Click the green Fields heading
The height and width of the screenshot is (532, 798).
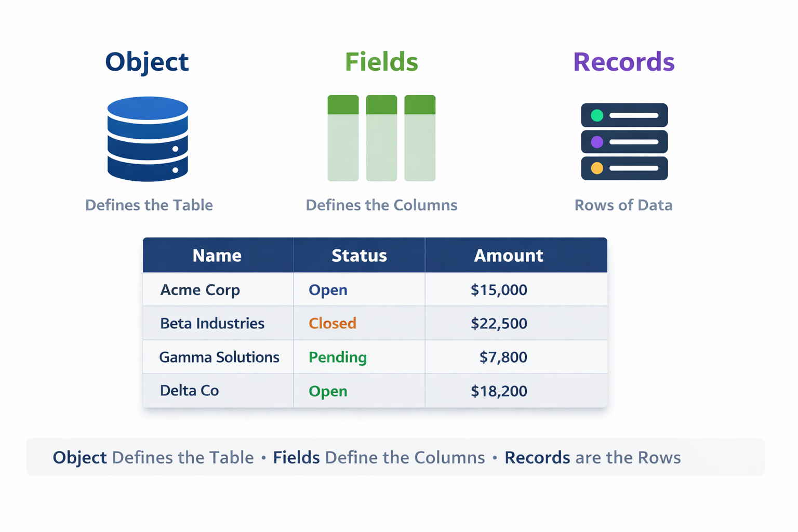pos(381,62)
